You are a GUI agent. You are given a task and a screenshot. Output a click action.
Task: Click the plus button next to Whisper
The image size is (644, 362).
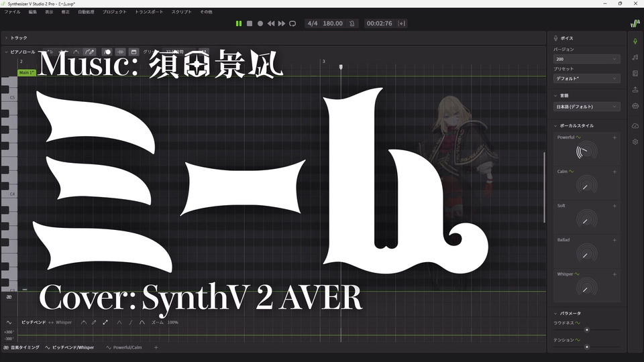tap(614, 274)
